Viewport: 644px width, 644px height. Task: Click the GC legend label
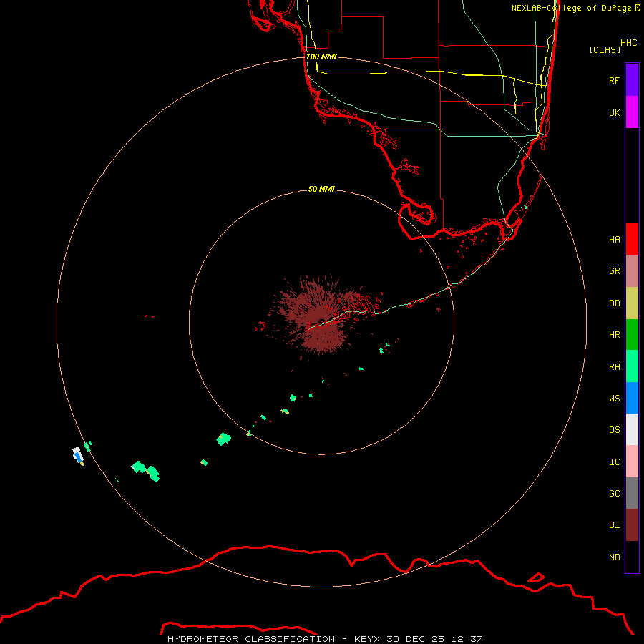(614, 493)
